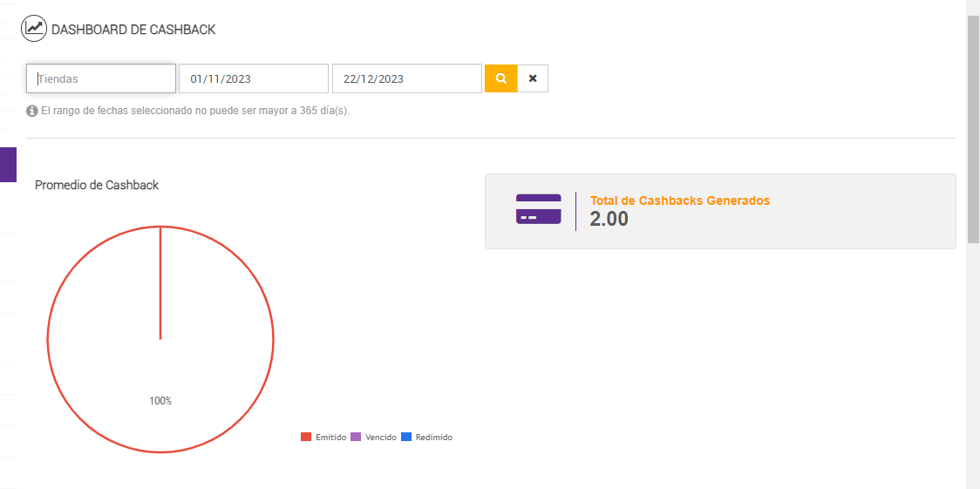
Task: Open the end date field 22/12/2023
Action: point(406,78)
